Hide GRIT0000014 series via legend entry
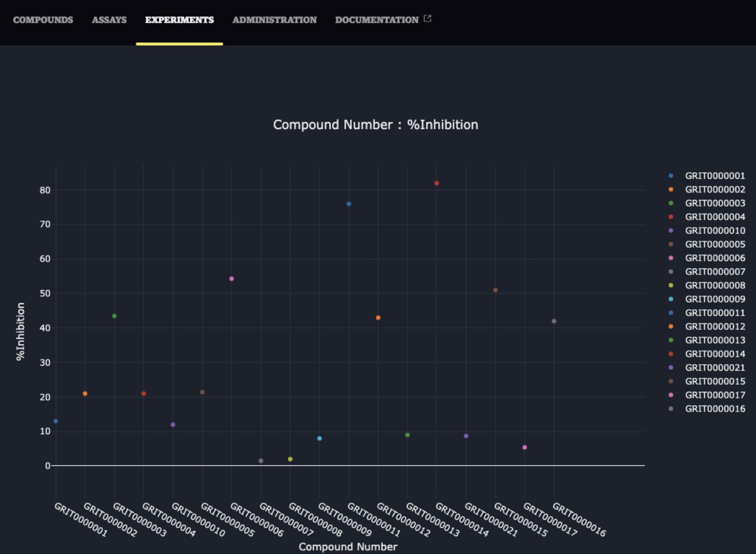Image resolution: width=756 pixels, height=554 pixels. tap(715, 354)
